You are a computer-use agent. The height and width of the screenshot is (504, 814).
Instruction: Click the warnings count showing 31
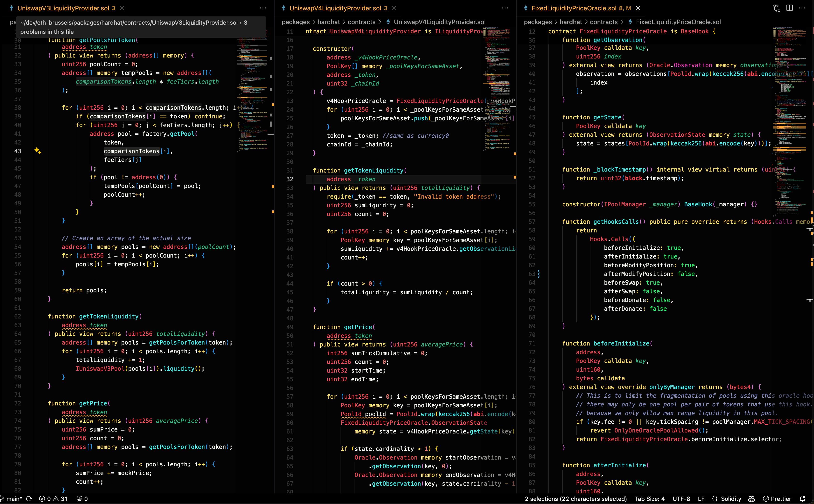point(60,499)
